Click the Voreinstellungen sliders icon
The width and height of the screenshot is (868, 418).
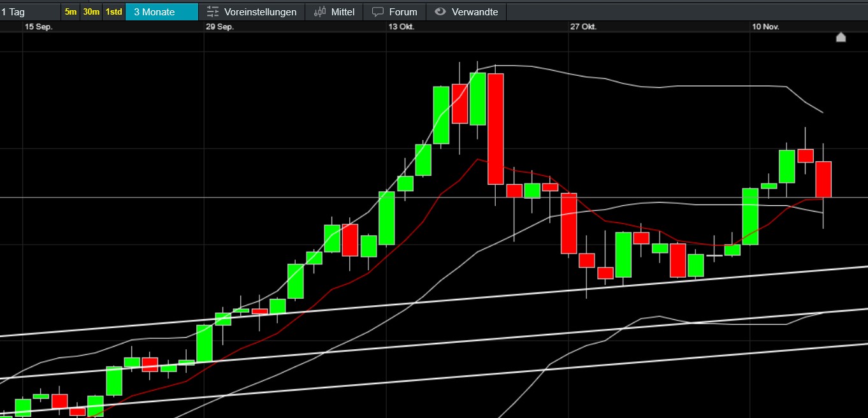click(x=213, y=12)
